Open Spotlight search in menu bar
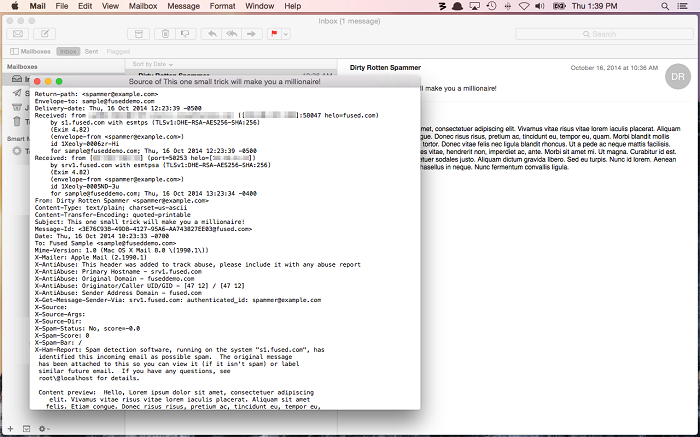The width and height of the screenshot is (700, 437). point(665,6)
